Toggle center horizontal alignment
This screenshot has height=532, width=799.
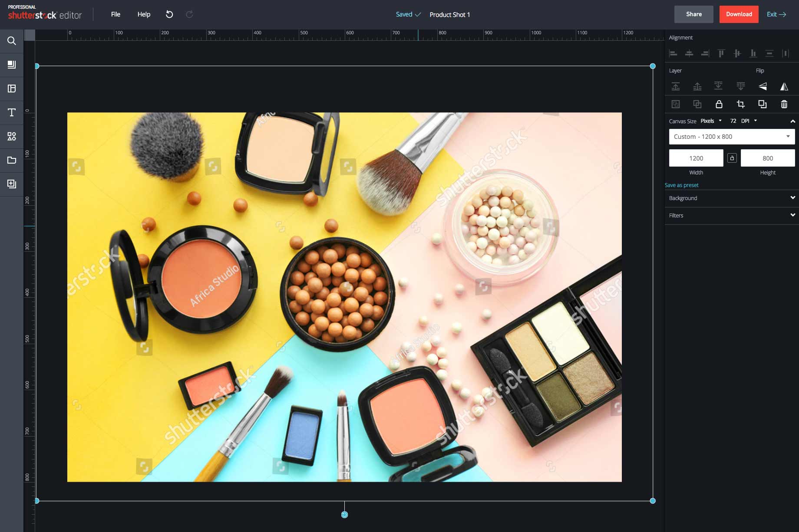point(689,53)
